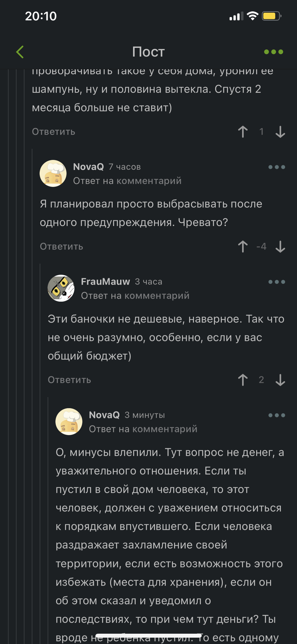Tap the home indicator bar at bottom

148,636
